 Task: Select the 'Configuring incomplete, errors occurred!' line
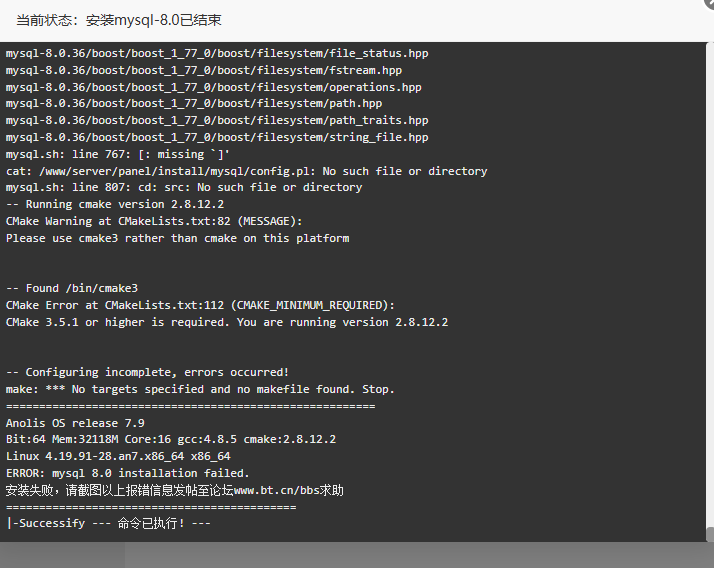tap(147, 372)
